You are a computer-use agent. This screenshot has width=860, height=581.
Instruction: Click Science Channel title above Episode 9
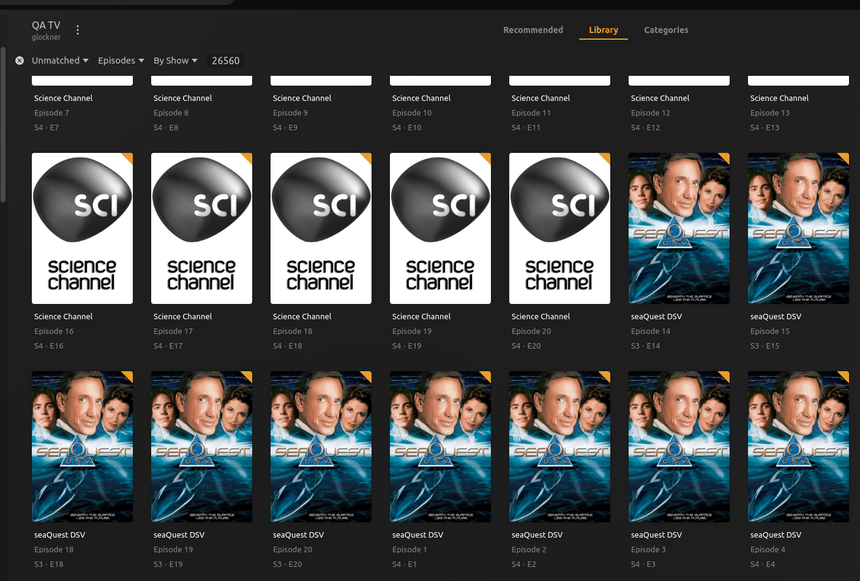[x=302, y=98]
